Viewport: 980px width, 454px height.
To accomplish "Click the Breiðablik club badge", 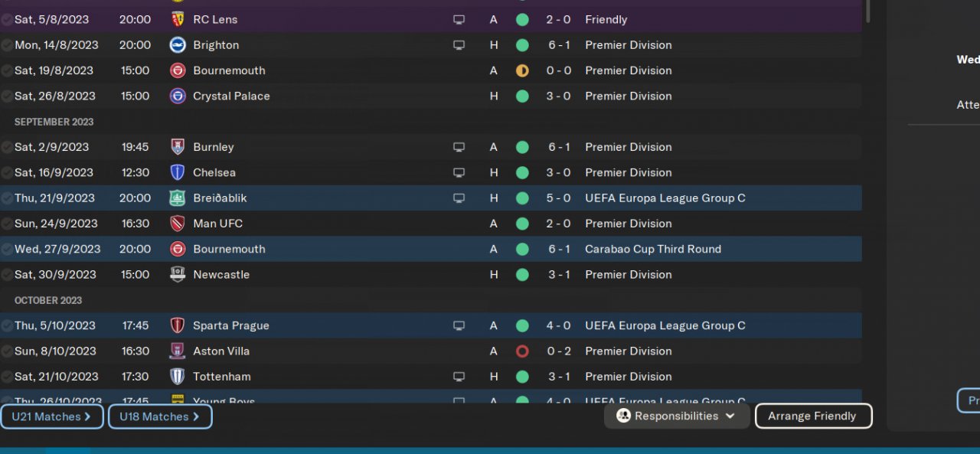I will pos(178,198).
